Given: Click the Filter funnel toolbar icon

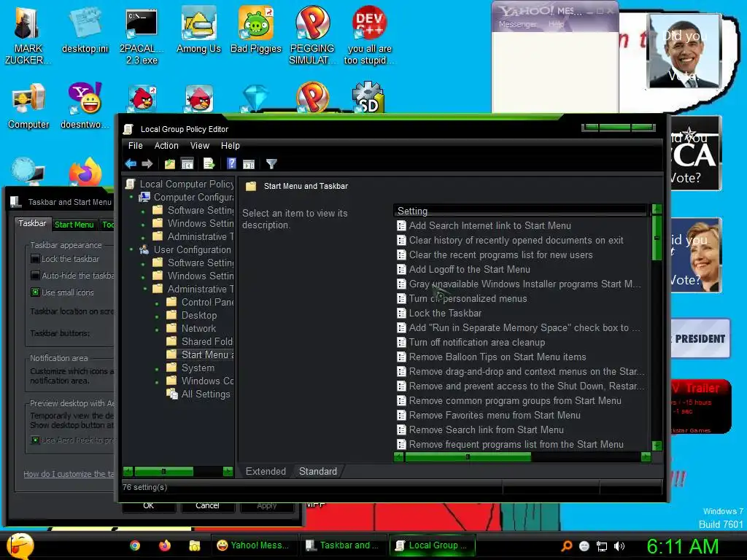Looking at the screenshot, I should click(x=271, y=164).
